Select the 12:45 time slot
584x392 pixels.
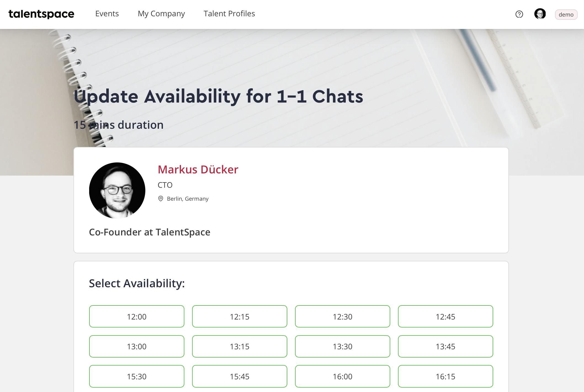(x=445, y=316)
